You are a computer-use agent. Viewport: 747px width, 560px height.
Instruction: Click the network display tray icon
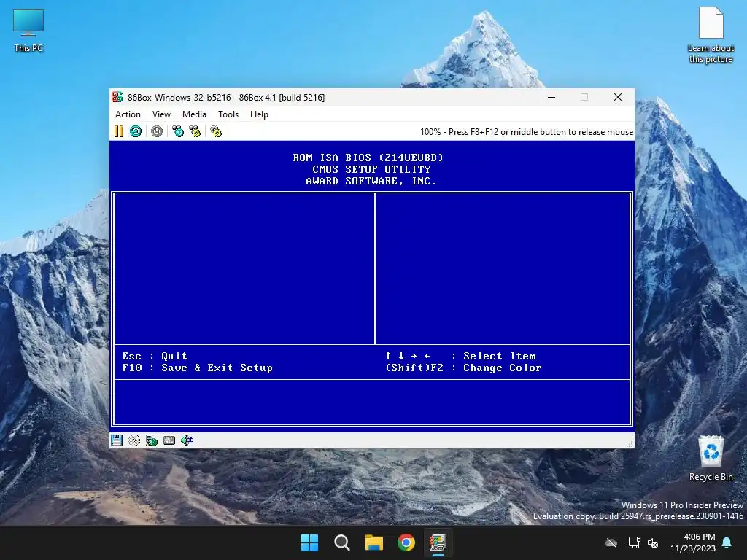click(634, 542)
